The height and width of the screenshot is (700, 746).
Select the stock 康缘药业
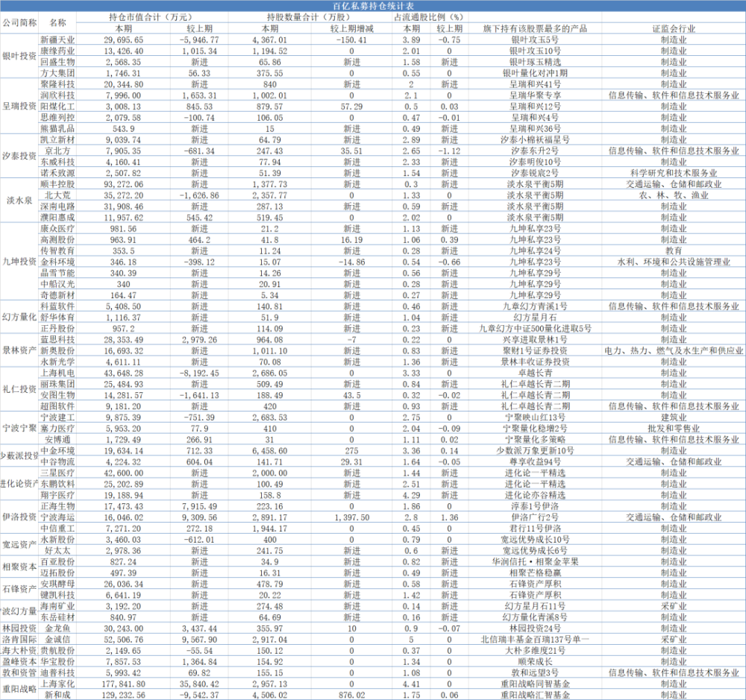(57, 51)
